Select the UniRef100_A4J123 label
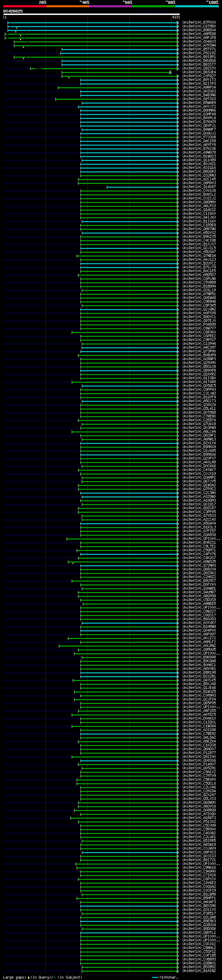222x980 pixels. tap(199, 259)
